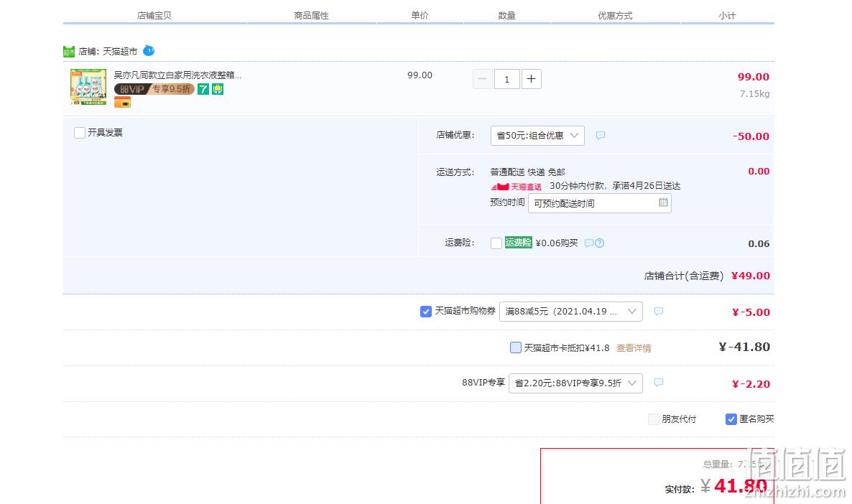Click the unit price 99.00
The width and height of the screenshot is (852, 504).
(x=420, y=75)
